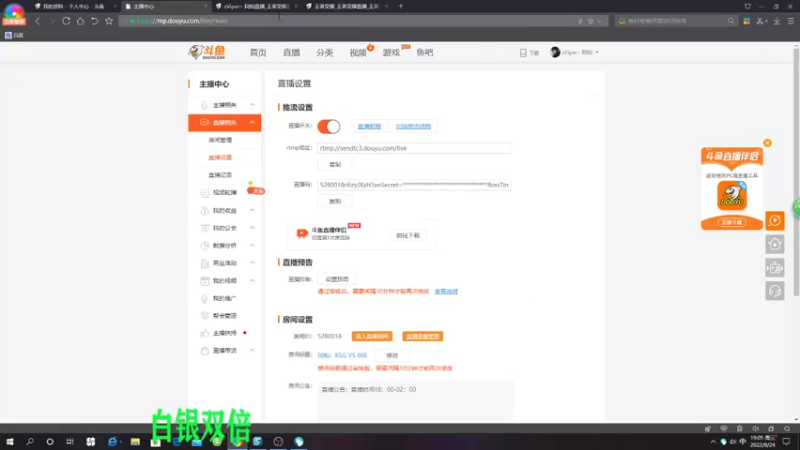Click 前往下载 button for companion app
Screen dimensions: 800x450
408,235
